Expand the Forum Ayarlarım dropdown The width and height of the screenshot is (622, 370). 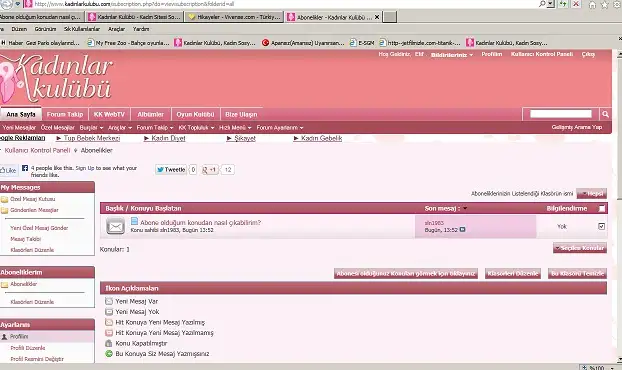click(280, 128)
